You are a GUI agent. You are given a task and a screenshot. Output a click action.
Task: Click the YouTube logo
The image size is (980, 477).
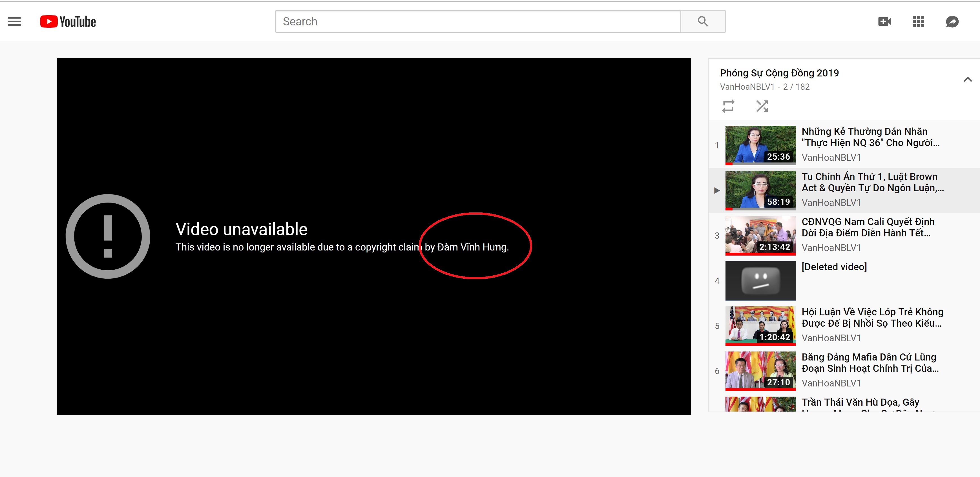(68, 22)
